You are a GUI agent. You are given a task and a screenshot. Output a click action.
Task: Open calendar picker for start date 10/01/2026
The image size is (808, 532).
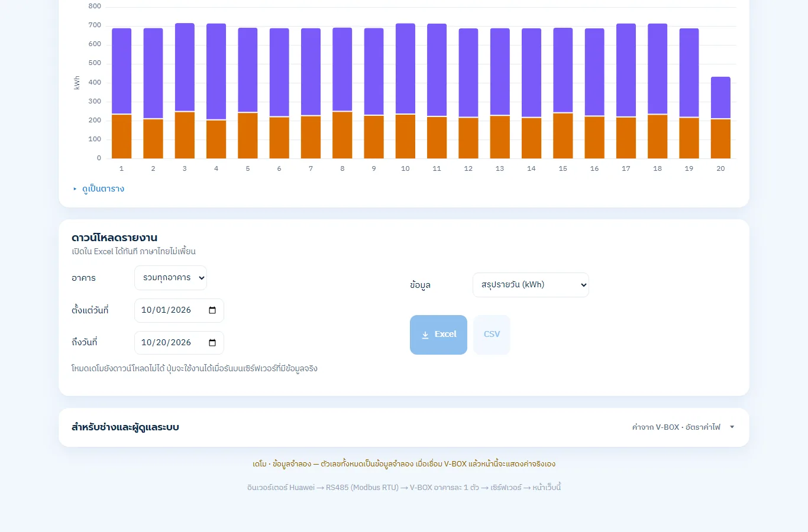(x=212, y=310)
